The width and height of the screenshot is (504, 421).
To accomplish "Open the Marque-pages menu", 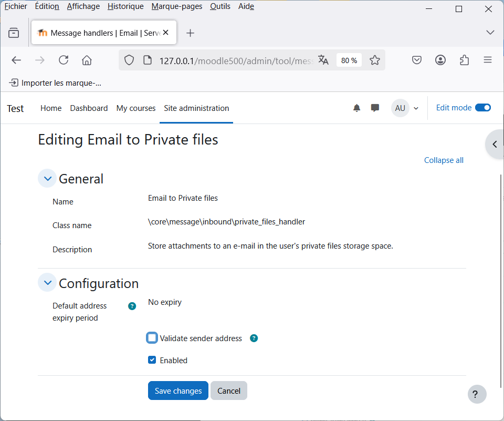I will pos(177,6).
